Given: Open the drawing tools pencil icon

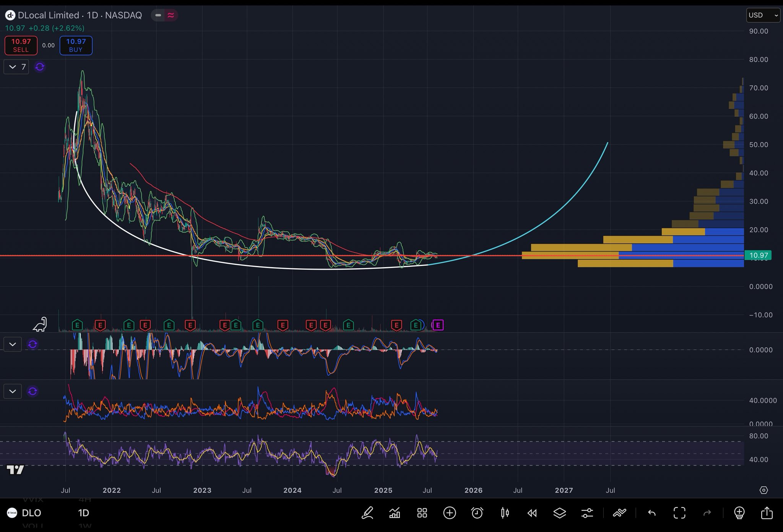Looking at the screenshot, I should pos(367,513).
